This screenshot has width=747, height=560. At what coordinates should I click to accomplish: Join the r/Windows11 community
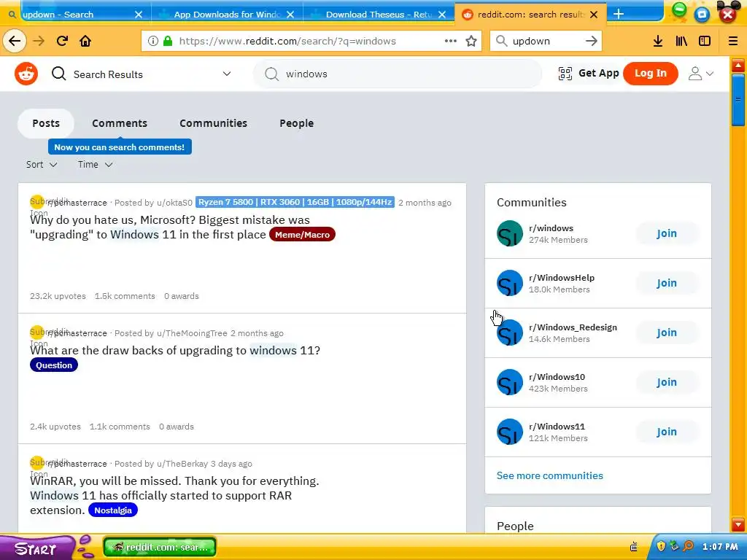click(667, 432)
